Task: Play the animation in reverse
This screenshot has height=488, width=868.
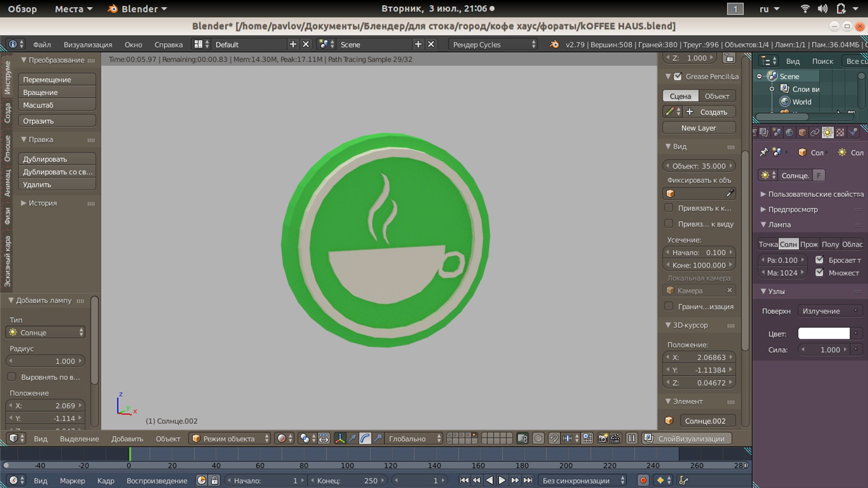Action: [x=489, y=480]
